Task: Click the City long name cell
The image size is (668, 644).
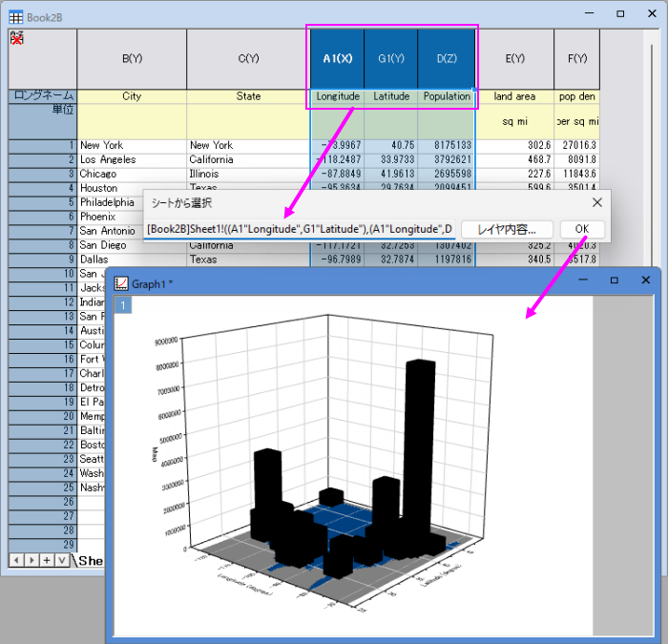Action: [132, 96]
